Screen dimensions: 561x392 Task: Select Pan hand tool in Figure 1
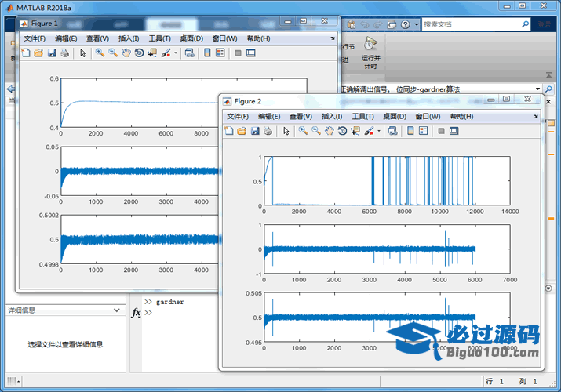coord(126,53)
